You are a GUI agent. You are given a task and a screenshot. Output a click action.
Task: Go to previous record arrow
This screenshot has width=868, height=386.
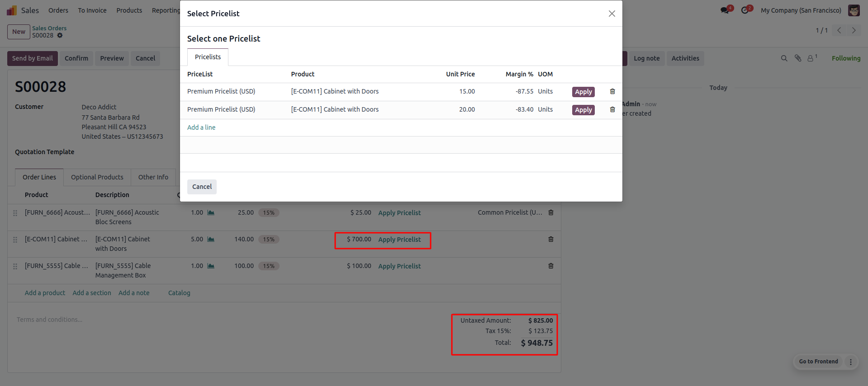839,30
